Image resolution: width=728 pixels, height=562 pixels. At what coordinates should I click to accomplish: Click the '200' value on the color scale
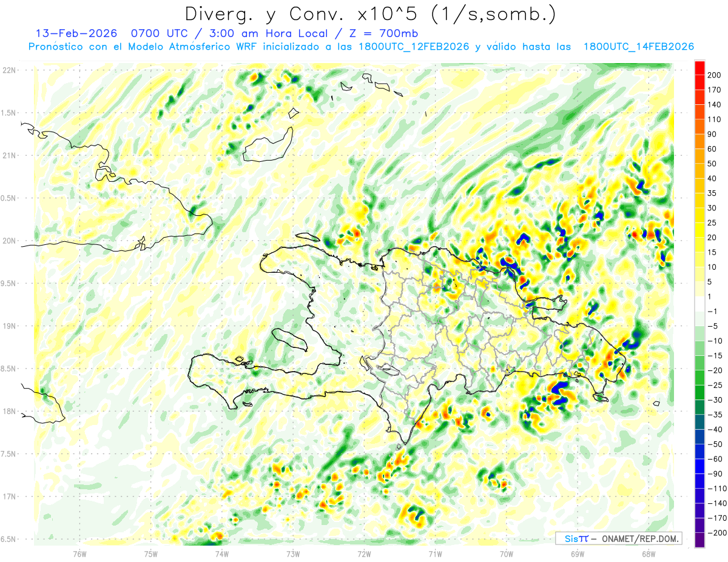(x=714, y=75)
